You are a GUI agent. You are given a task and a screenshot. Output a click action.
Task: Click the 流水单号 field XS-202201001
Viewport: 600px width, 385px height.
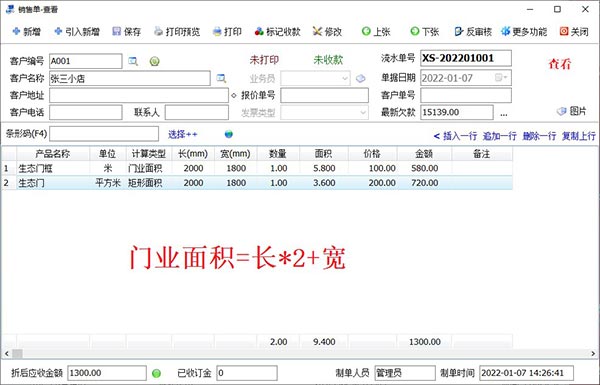[466, 59]
